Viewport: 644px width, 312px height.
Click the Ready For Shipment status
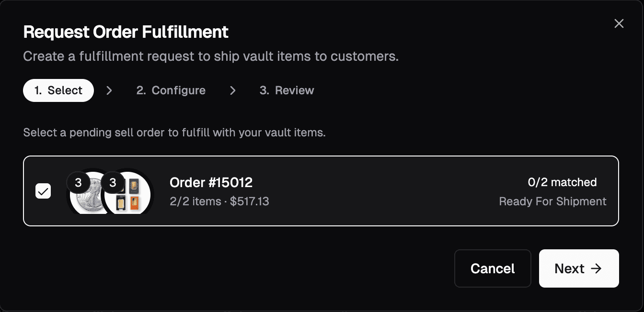[x=552, y=201]
